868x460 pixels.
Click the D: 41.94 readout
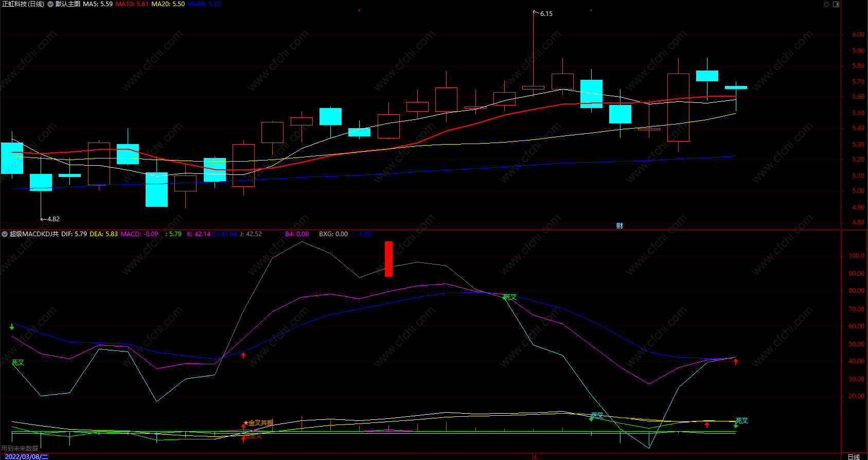225,234
